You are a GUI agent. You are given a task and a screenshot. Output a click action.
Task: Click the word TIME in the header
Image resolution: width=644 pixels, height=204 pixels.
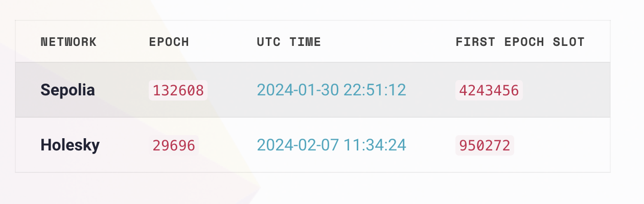(305, 42)
